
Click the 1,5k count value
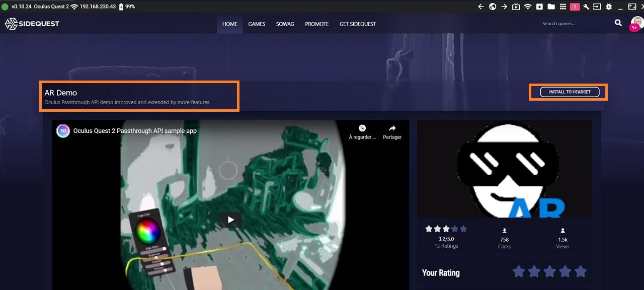point(563,240)
